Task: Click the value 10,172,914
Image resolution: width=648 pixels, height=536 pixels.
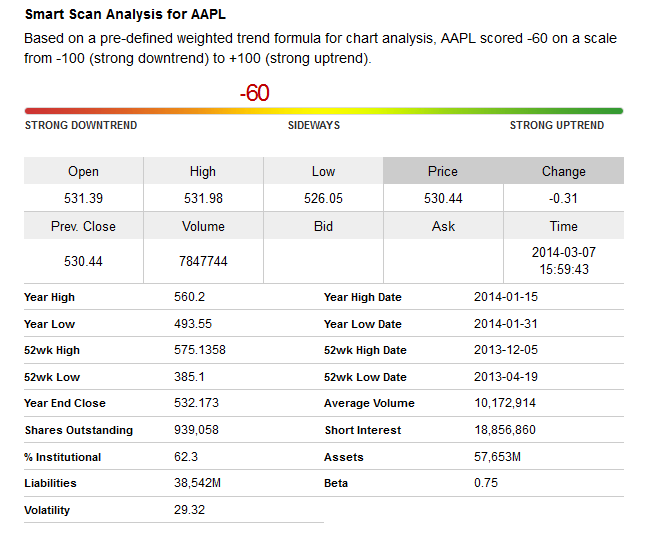Action: pyautogui.click(x=505, y=403)
